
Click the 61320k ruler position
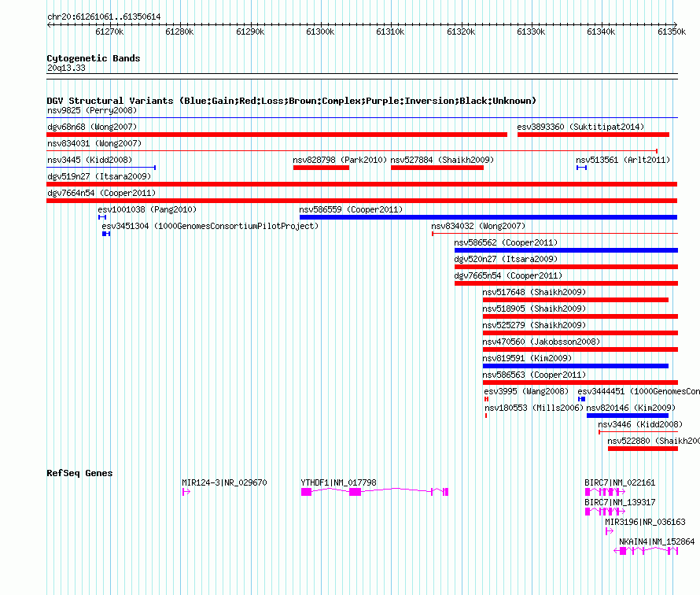[x=461, y=31]
